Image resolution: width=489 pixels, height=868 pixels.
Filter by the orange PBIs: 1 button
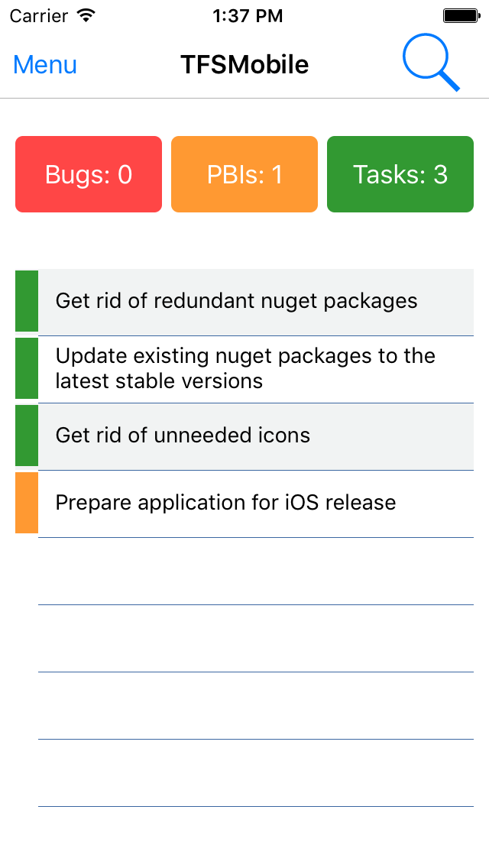(x=244, y=174)
